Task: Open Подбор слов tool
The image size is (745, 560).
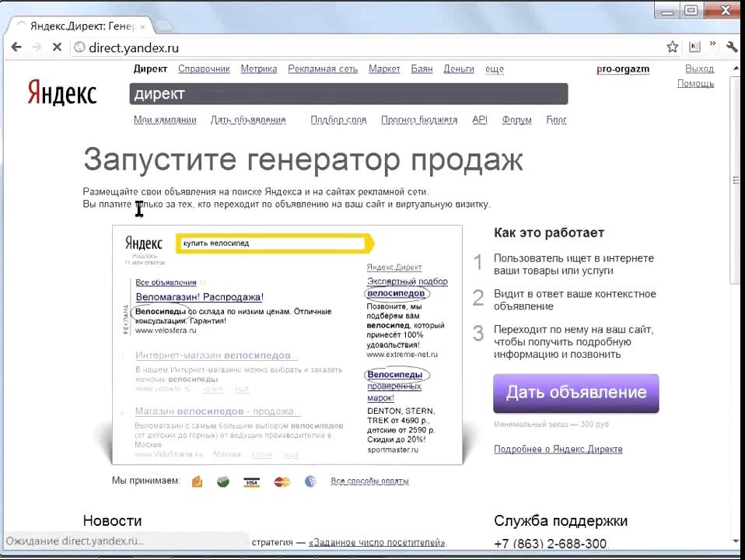Action: coord(338,120)
